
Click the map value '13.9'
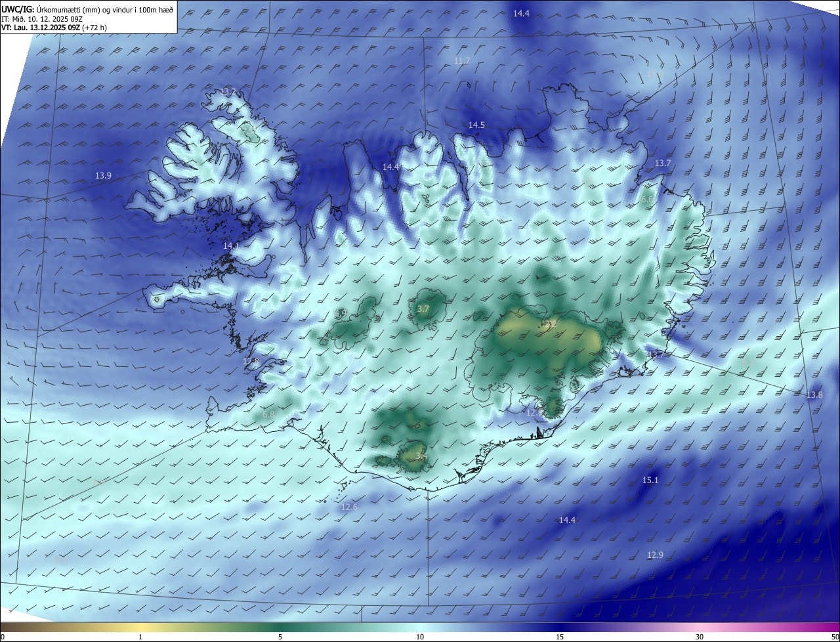click(103, 175)
